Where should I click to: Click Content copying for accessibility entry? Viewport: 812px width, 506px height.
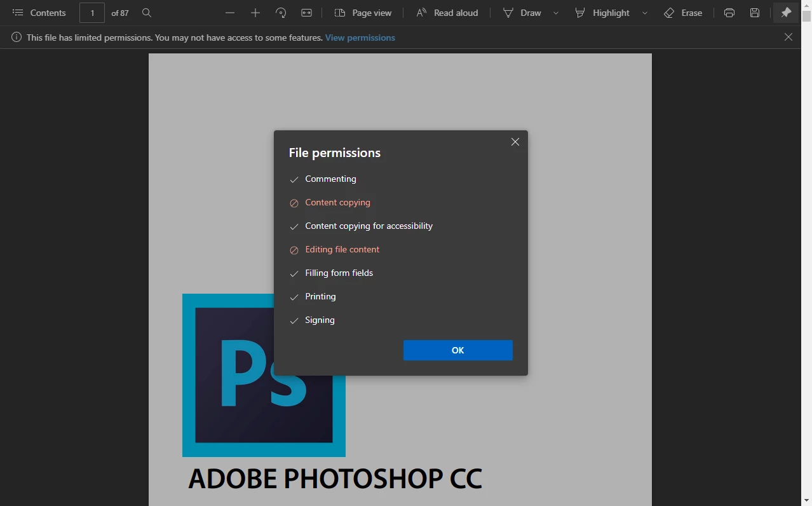pos(361,226)
